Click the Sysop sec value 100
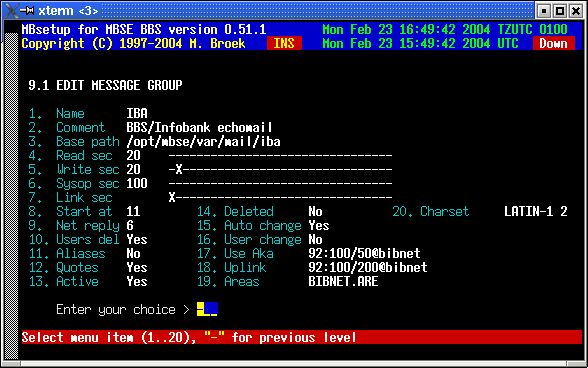 click(x=137, y=184)
